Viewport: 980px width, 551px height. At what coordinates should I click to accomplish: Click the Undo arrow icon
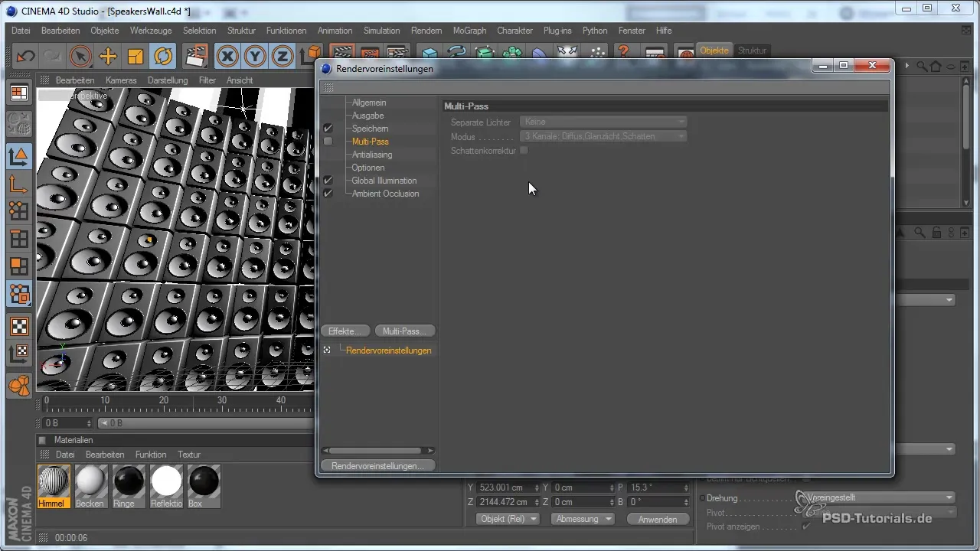(26, 56)
